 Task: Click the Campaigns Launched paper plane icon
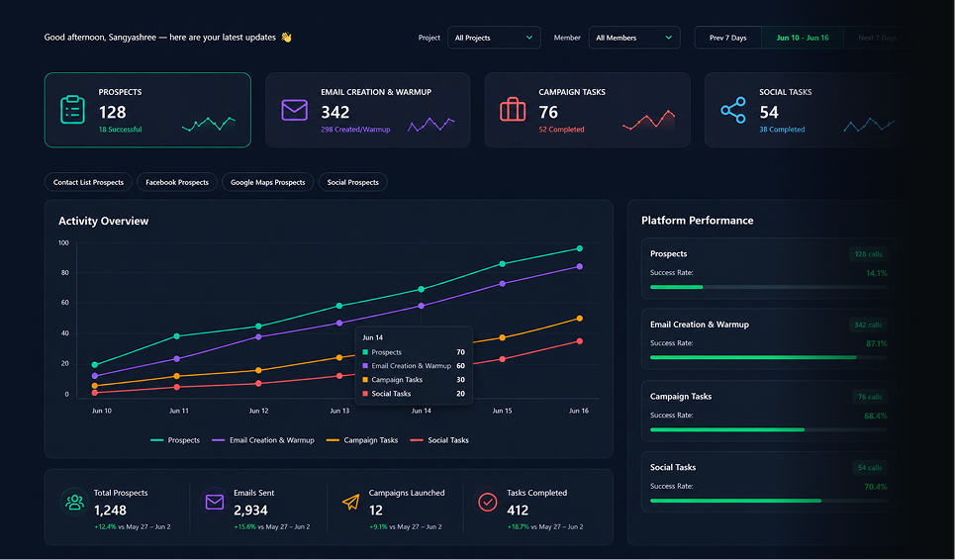click(x=350, y=502)
